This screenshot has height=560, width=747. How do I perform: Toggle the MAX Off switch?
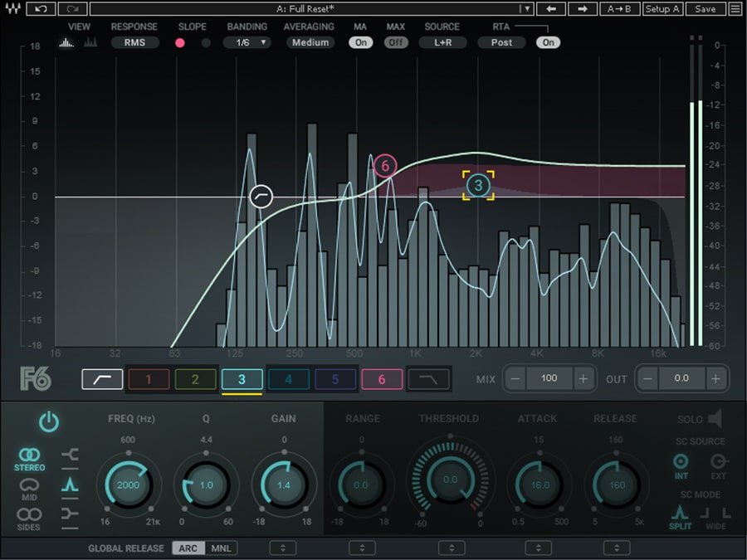point(396,42)
